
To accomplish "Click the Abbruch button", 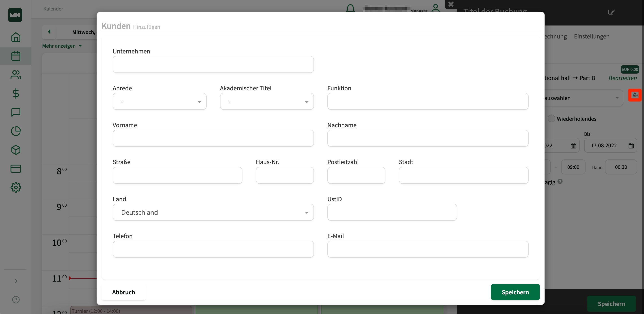I will [123, 292].
